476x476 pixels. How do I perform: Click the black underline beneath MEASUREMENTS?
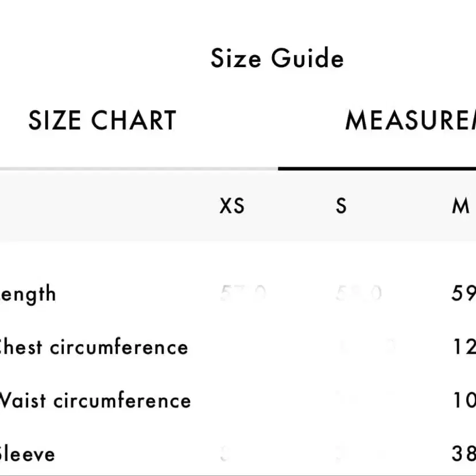click(x=377, y=169)
